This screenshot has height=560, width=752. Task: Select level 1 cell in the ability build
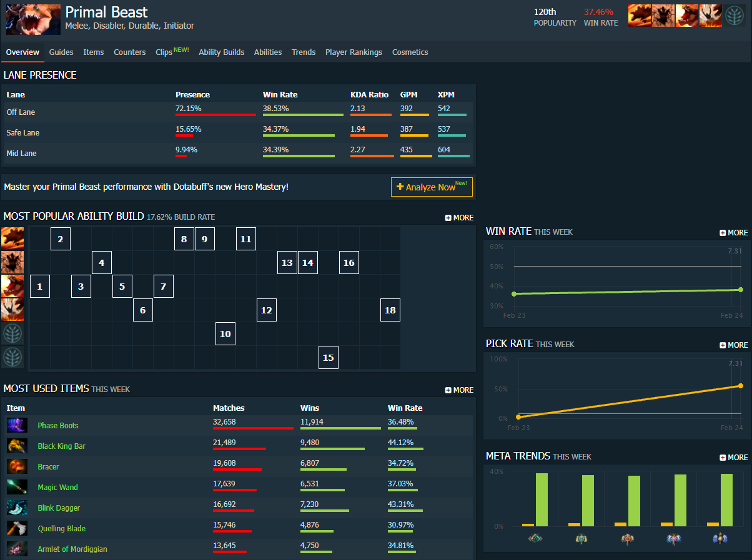click(40, 287)
